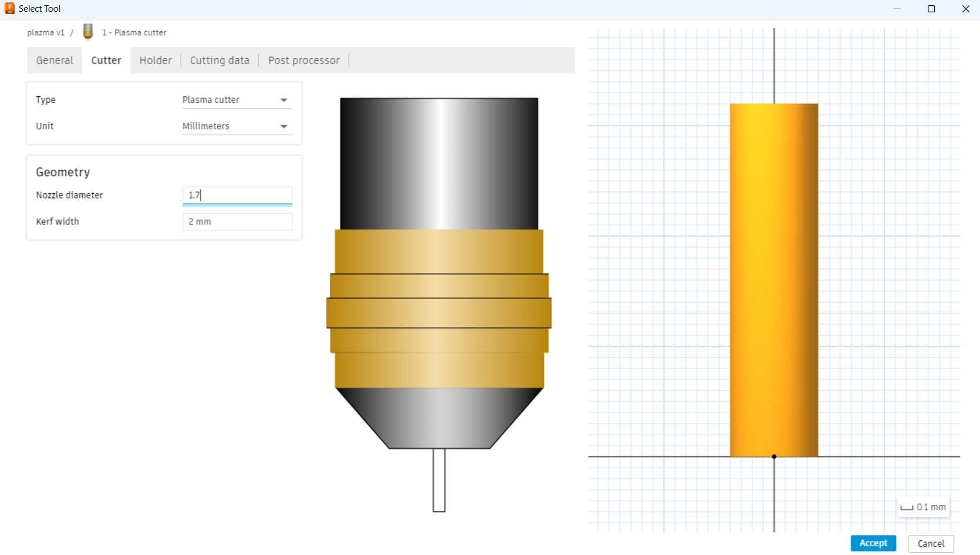
Task: Click the Type label
Action: click(46, 100)
